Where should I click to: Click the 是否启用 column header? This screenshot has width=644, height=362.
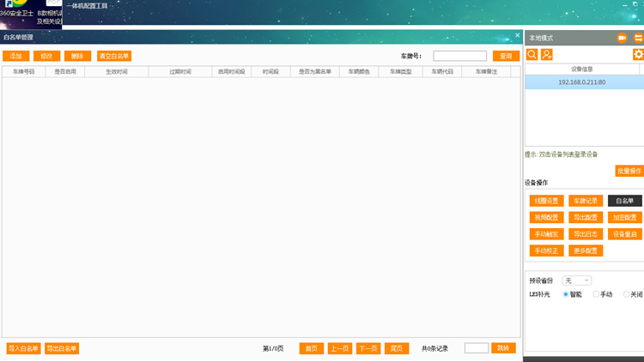65,71
